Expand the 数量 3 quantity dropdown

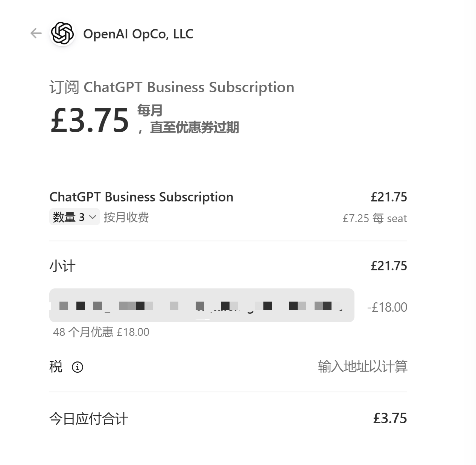point(75,217)
